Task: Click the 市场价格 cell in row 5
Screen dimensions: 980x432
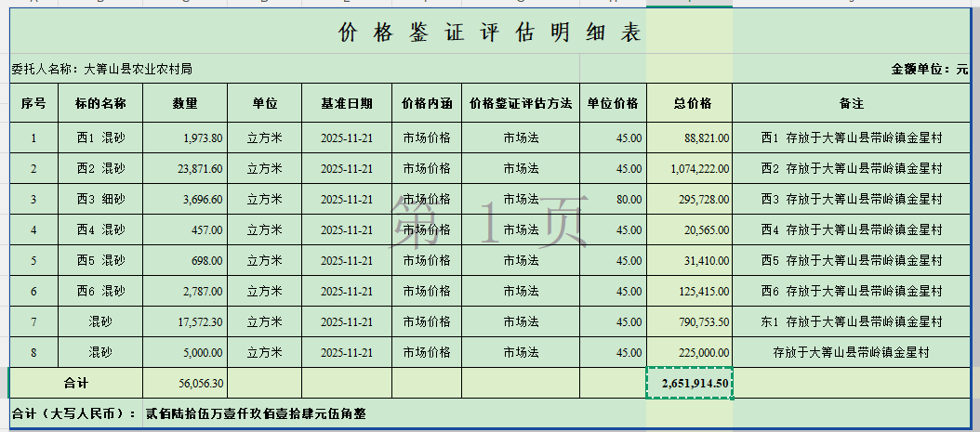Action: pyautogui.click(x=427, y=260)
